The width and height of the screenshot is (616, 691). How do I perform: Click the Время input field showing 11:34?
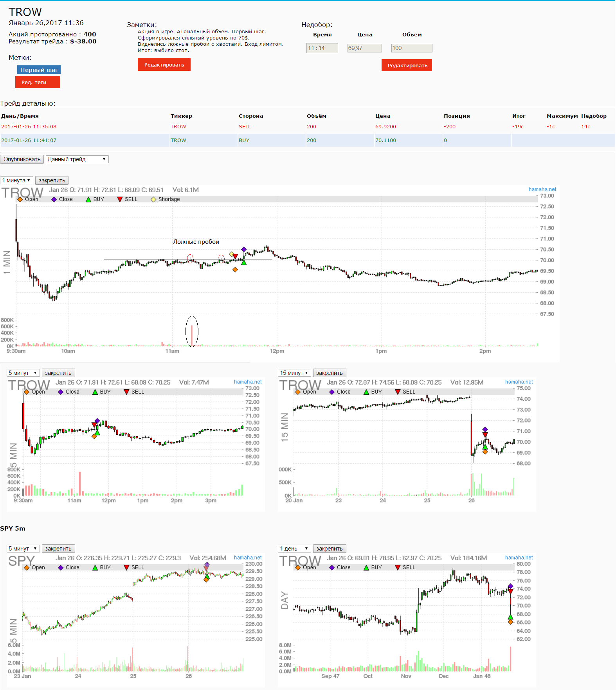(322, 48)
